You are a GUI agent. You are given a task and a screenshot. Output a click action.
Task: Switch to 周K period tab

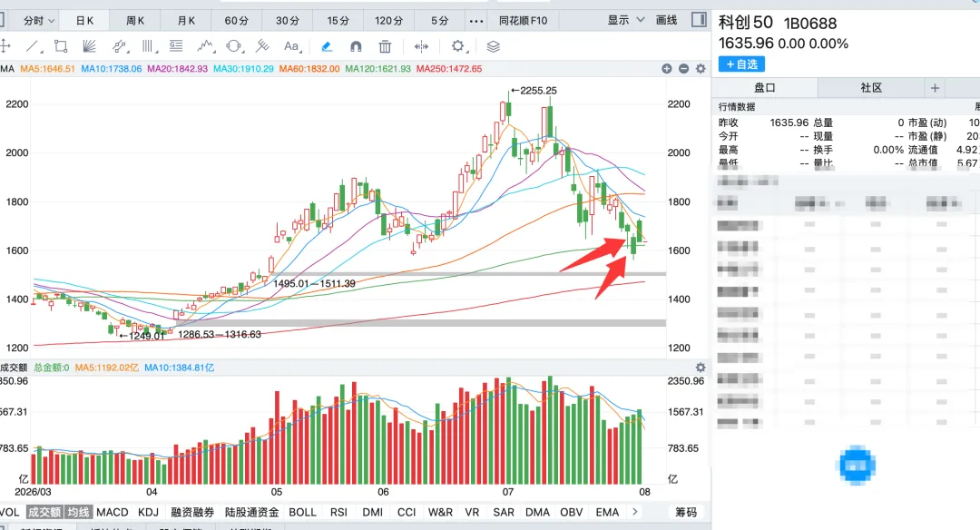pos(135,21)
